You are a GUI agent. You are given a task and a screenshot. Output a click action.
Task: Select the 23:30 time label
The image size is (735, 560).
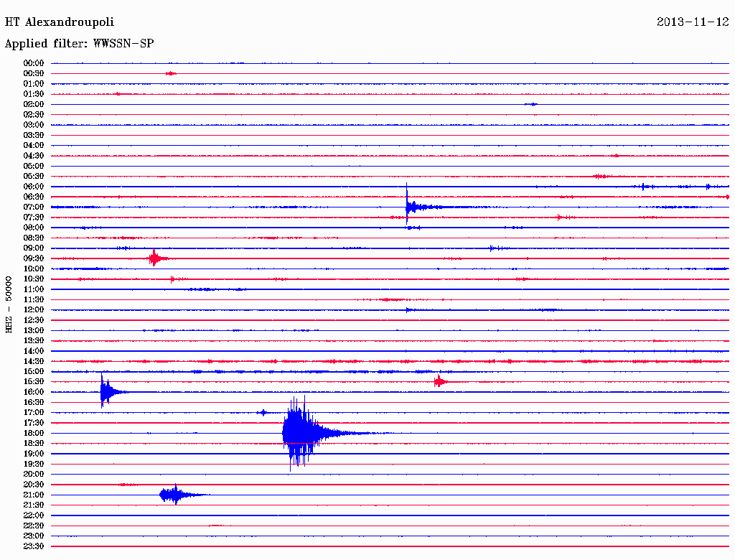pos(34,546)
